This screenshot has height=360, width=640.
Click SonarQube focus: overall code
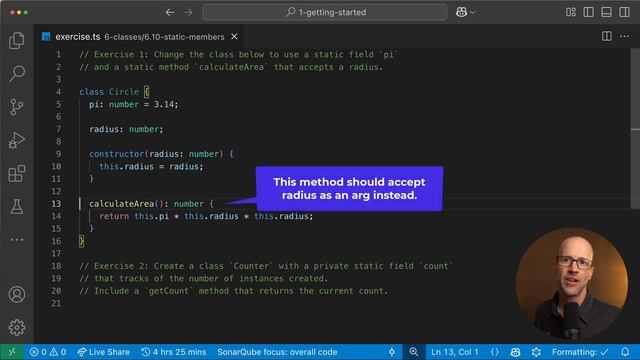click(x=277, y=352)
